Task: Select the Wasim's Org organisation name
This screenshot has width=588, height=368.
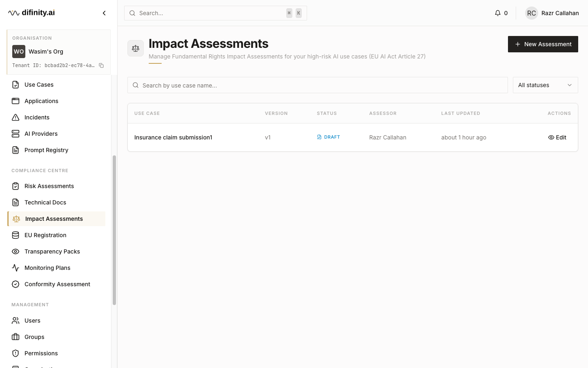Action: 46,52
